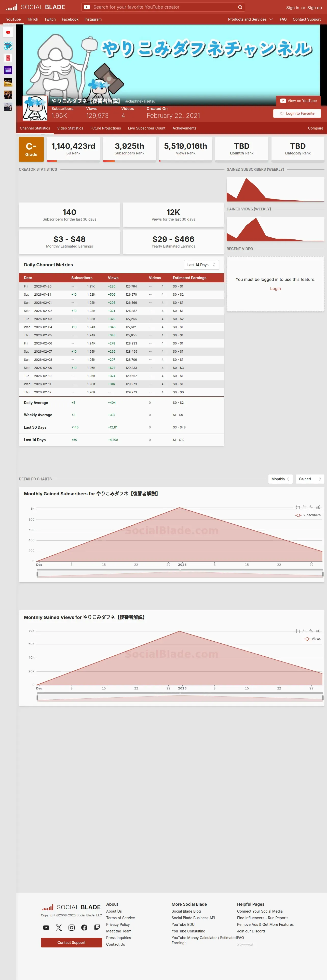Switch to TikTok platform tab
The image size is (327, 980).
click(x=32, y=19)
